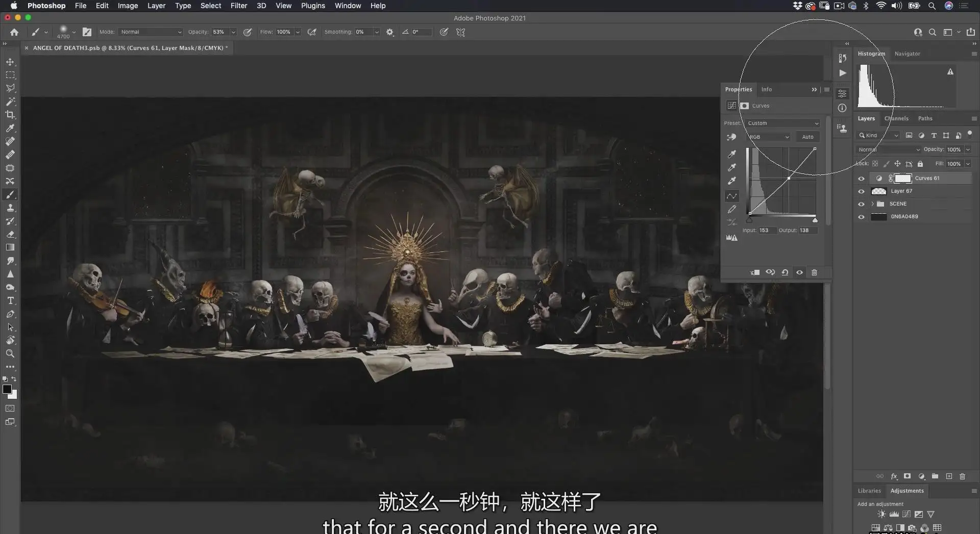Open the layer blend mode Normal dropdown
980x534 pixels.
pos(888,149)
